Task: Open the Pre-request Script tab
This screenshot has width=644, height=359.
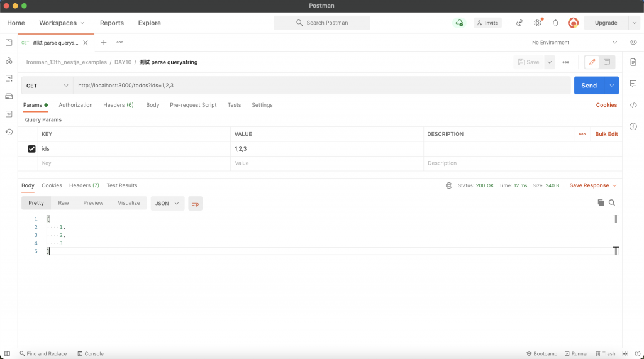Action: pyautogui.click(x=193, y=105)
